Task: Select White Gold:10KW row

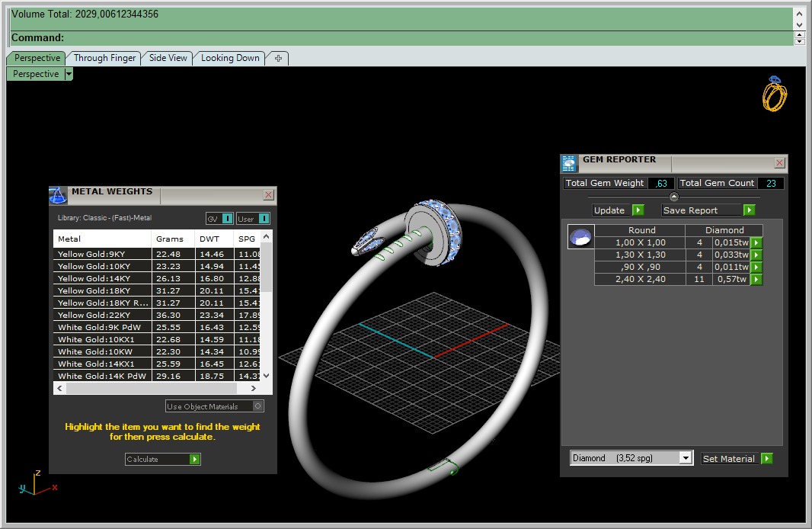Action: [156, 351]
